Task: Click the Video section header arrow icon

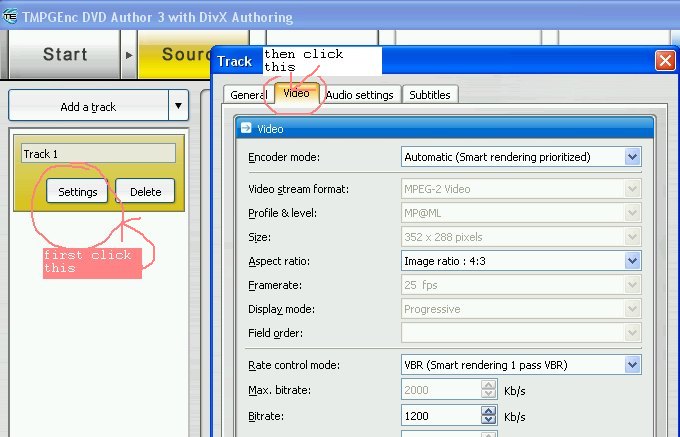Action: (246, 128)
